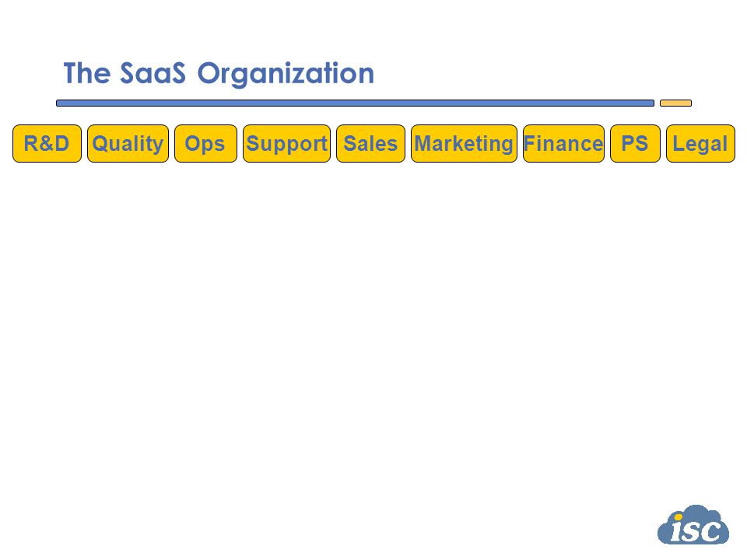747x560 pixels.
Task: Choose the Support box
Action: [x=286, y=143]
